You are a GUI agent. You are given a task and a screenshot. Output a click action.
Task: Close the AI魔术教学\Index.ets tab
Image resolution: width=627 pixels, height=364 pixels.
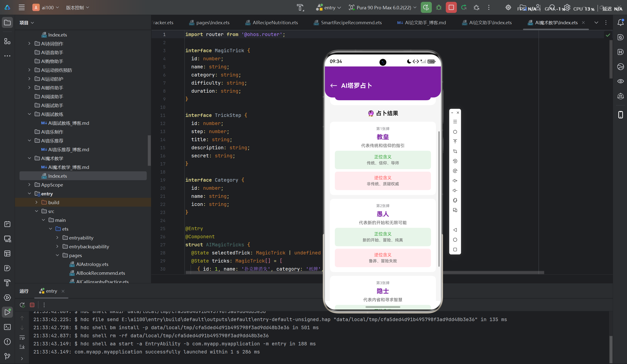coord(583,23)
